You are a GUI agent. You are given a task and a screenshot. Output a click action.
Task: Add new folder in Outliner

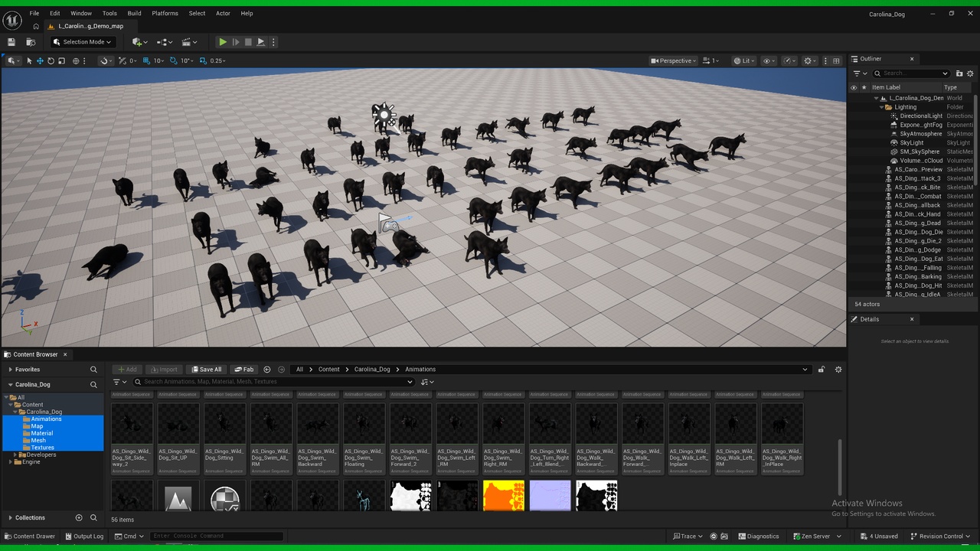(959, 73)
